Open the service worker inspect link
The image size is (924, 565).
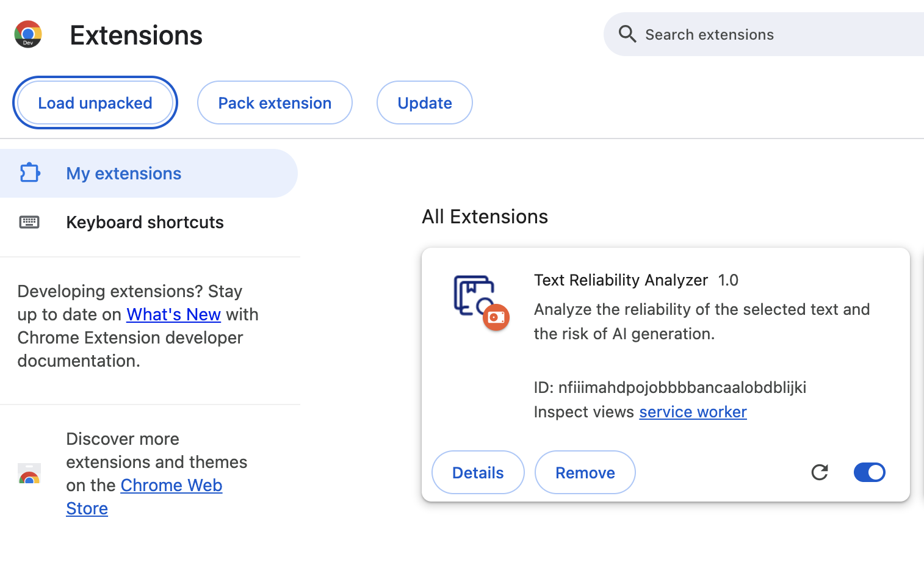point(693,412)
